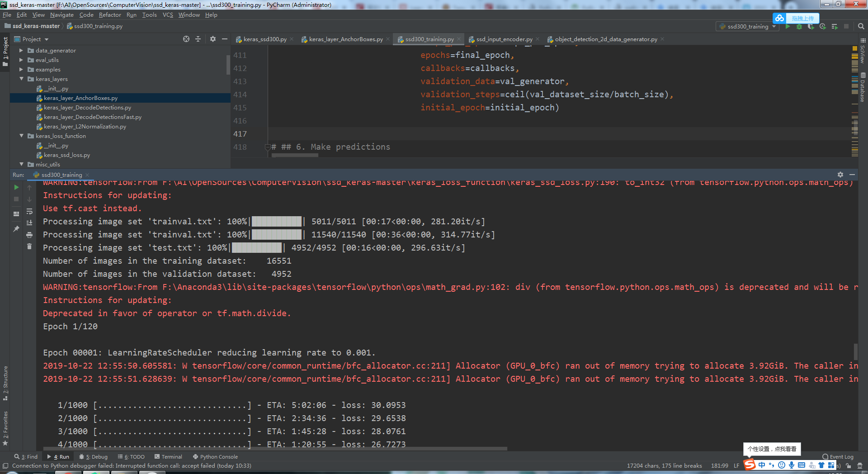
Task: Open Project panel settings gear
Action: 213,39
